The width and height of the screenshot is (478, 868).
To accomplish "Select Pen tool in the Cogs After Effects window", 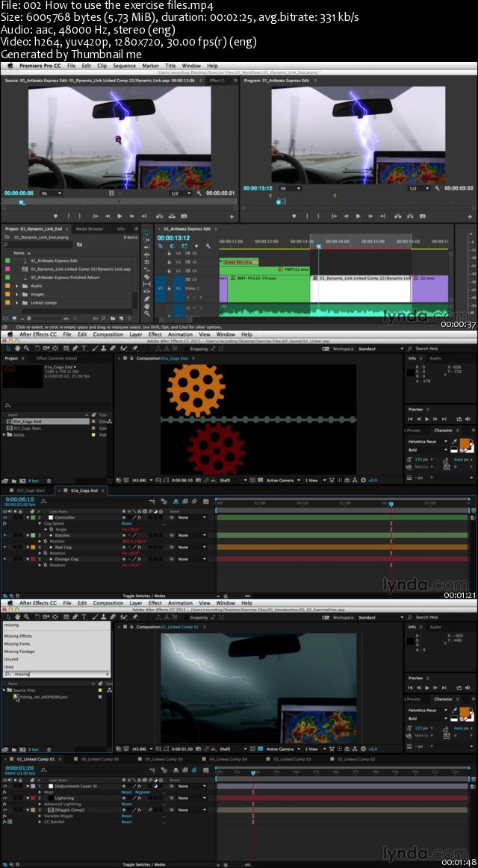I will coord(75,349).
